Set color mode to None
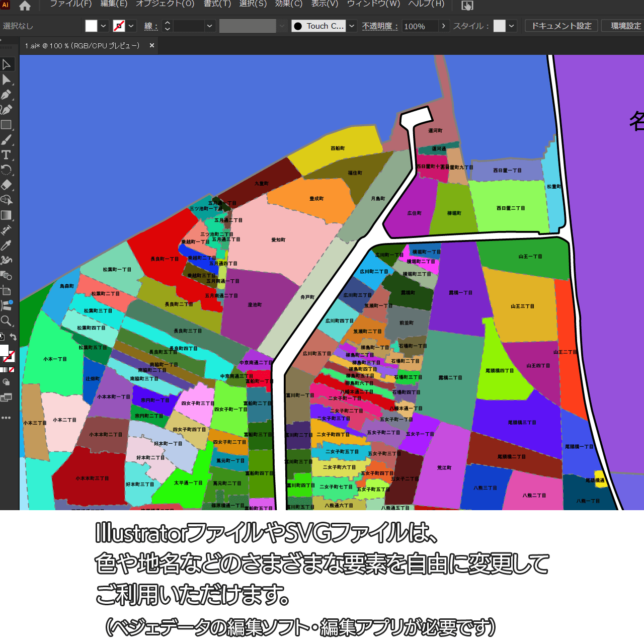Image resolution: width=644 pixels, height=644 pixels. tap(12, 370)
